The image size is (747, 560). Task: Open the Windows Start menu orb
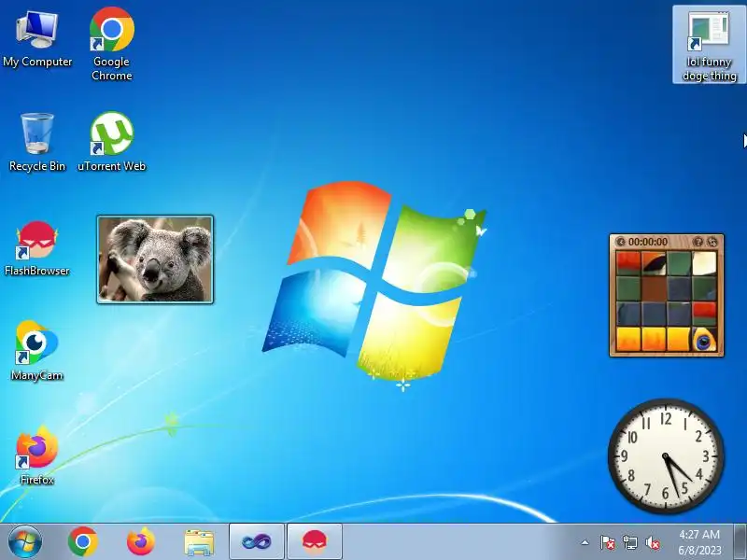point(24,542)
